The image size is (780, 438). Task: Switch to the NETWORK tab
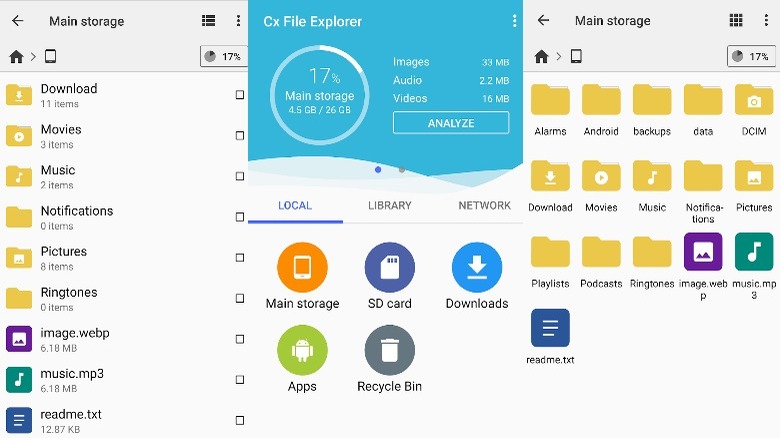(485, 206)
